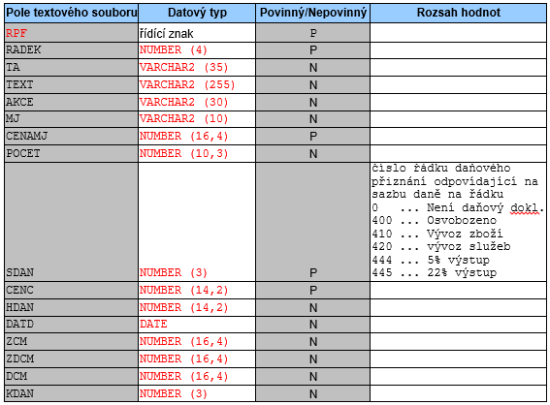This screenshot has height=405, width=550.
Task: Select the RADEK field cell
Action: 72,50
